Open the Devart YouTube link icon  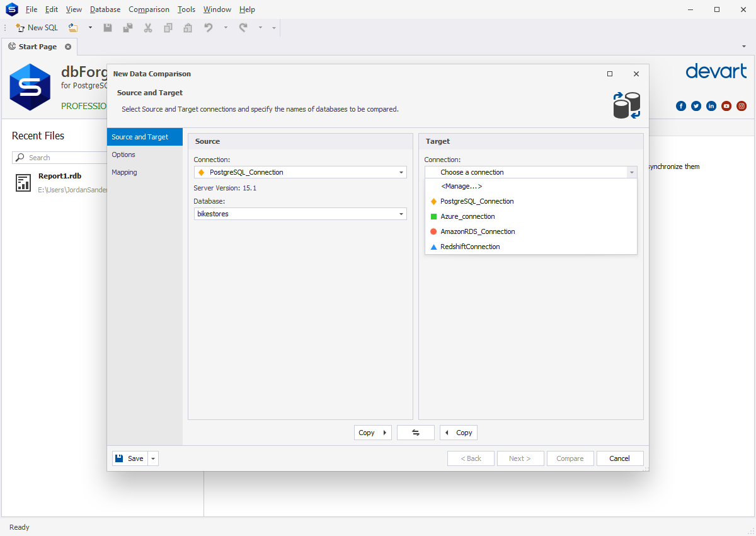click(726, 106)
